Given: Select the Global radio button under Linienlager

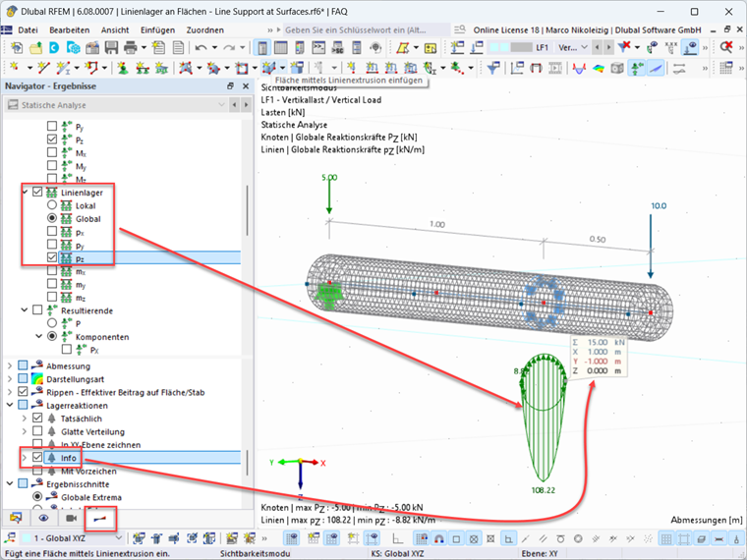Looking at the screenshot, I should pos(52,218).
